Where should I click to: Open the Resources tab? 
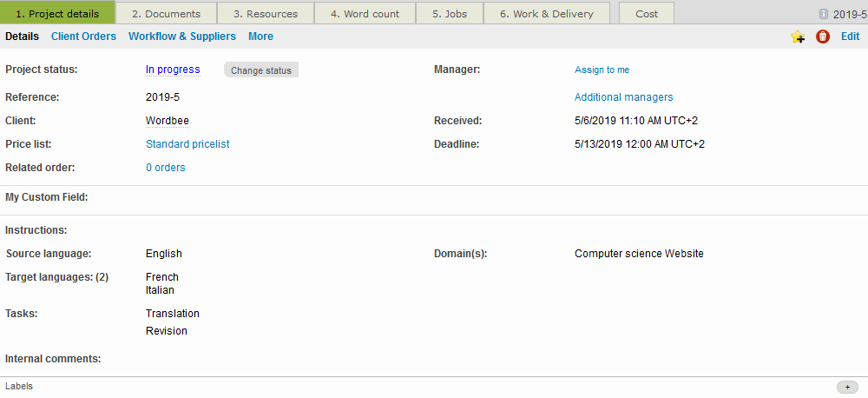[x=265, y=14]
